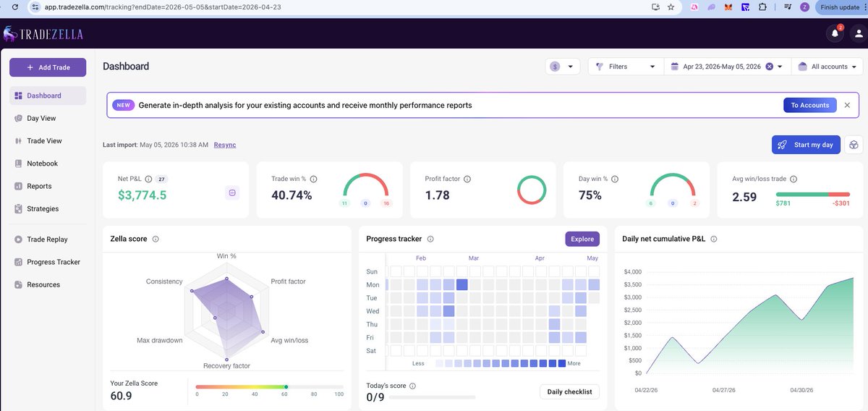Reload the page in browser
The width and height of the screenshot is (868, 411).
(14, 7)
